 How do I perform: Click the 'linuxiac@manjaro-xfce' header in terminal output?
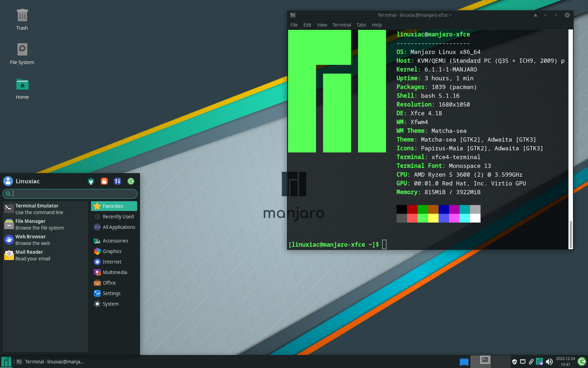point(433,34)
